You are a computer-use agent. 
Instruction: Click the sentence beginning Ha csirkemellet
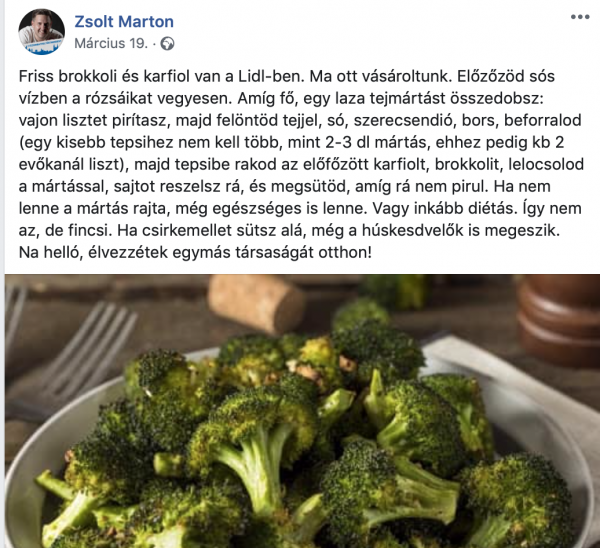[338, 231]
